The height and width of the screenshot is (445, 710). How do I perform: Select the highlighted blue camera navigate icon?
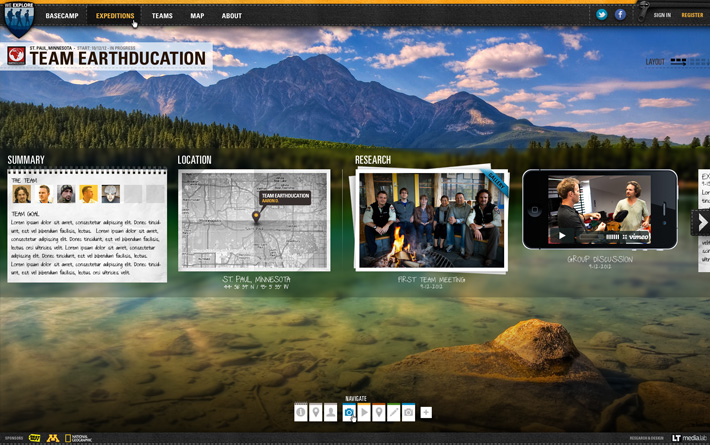(349, 412)
